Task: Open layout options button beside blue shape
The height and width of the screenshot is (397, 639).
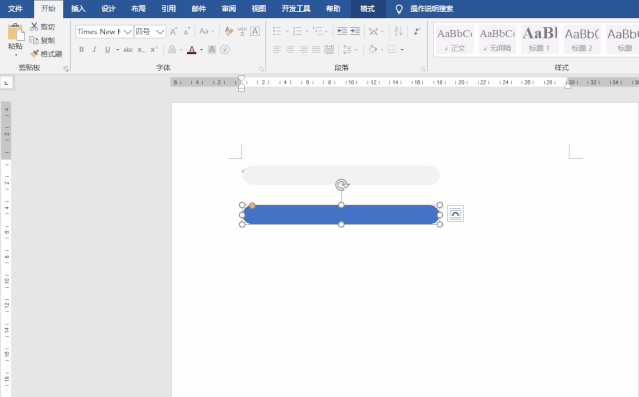Action: [455, 214]
